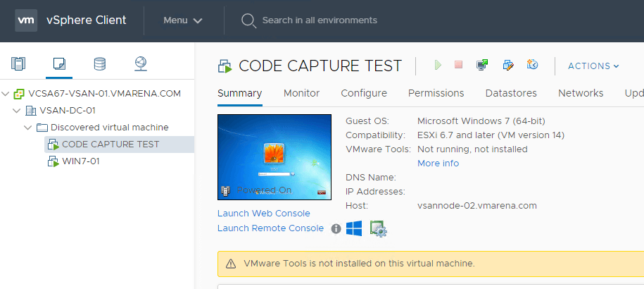Click the Windows logo icon
The height and width of the screenshot is (289, 644).
(354, 228)
